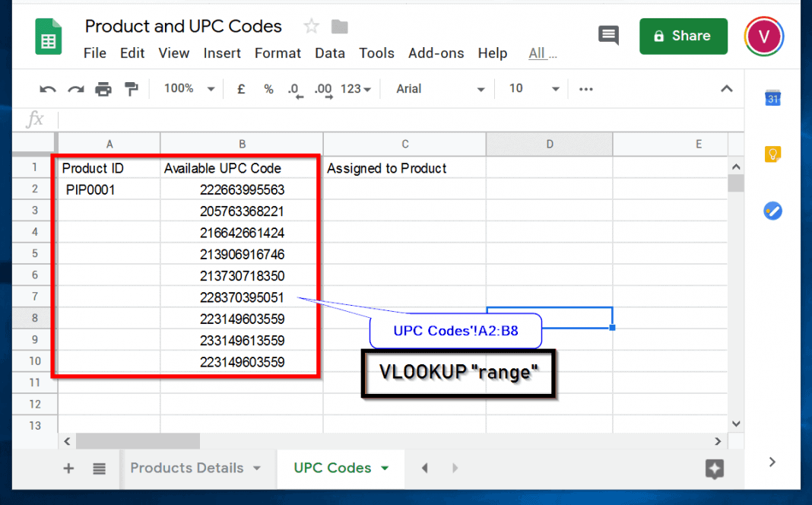
Task: Open Google Calendar side panel icon
Action: [772, 97]
